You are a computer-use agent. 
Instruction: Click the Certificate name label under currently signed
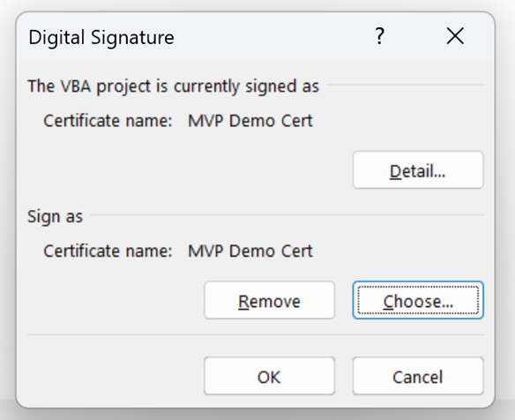tap(108, 121)
